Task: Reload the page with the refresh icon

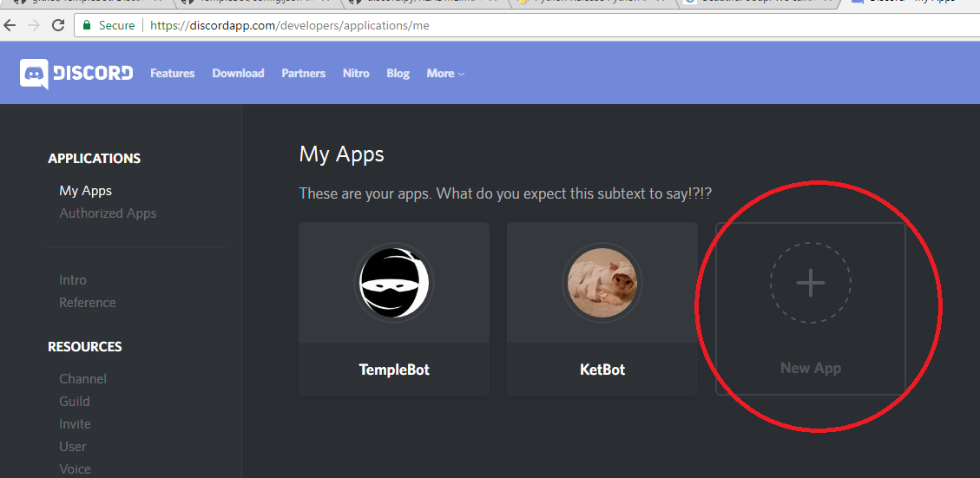Action: pos(58,26)
